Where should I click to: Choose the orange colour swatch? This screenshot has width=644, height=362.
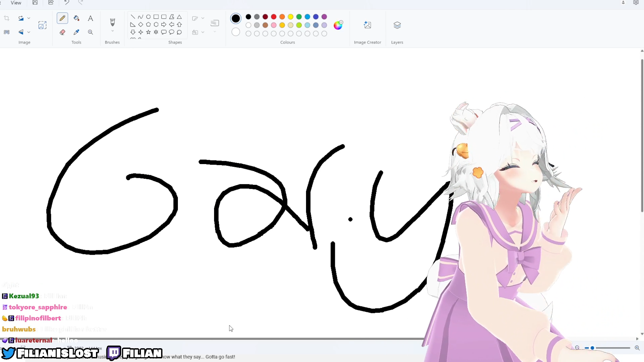point(282,17)
